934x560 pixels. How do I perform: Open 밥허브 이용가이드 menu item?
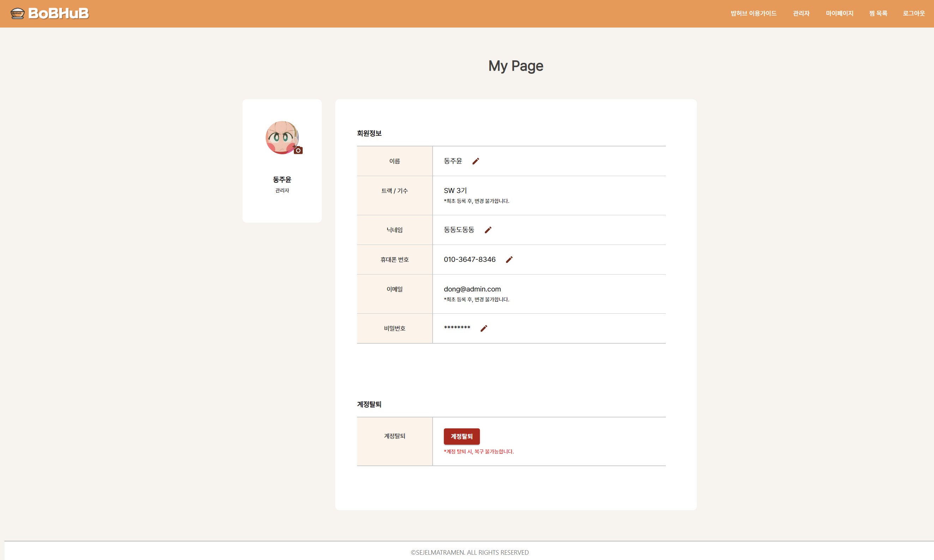(x=753, y=13)
